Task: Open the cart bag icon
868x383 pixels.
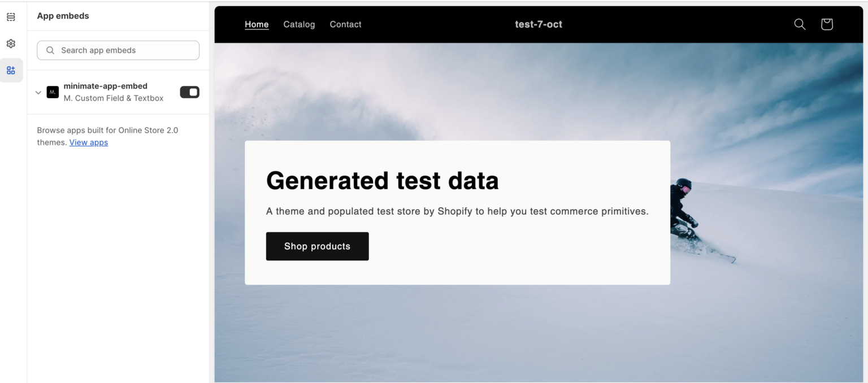Action: tap(827, 24)
